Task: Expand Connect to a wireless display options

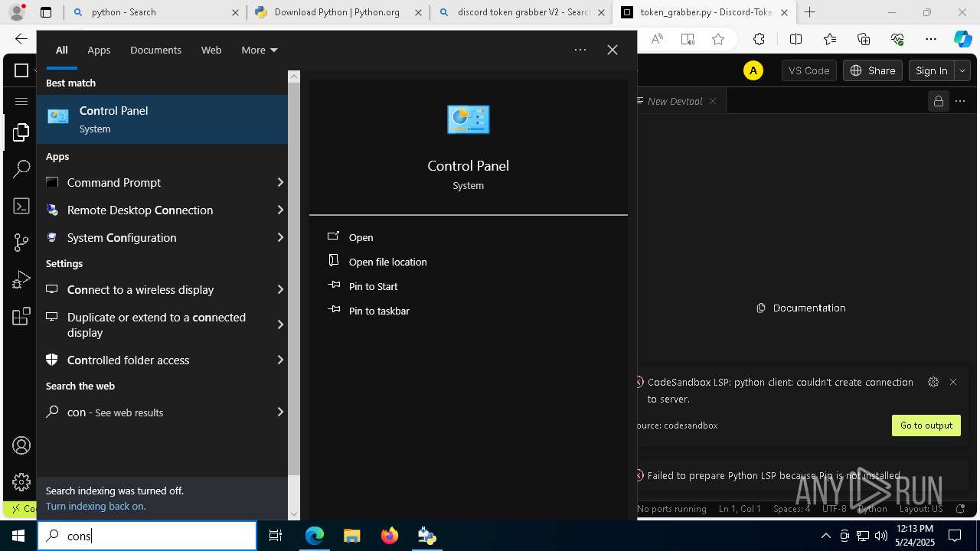Action: (280, 289)
